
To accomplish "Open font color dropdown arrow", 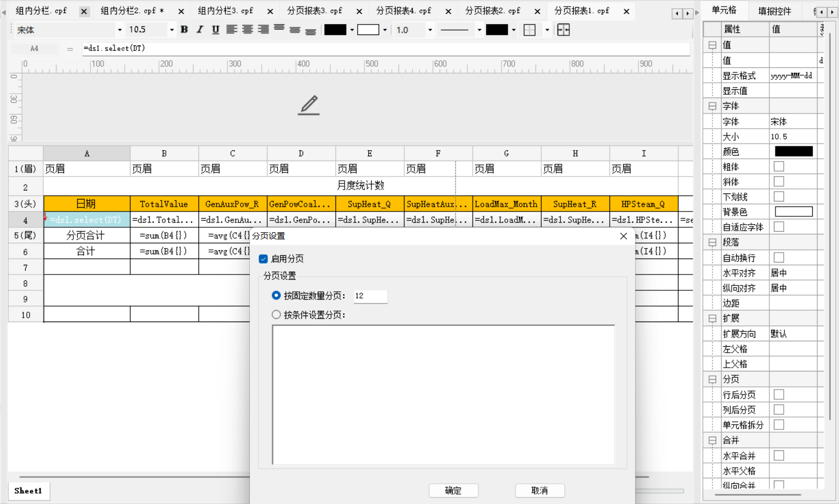I will click(x=352, y=30).
